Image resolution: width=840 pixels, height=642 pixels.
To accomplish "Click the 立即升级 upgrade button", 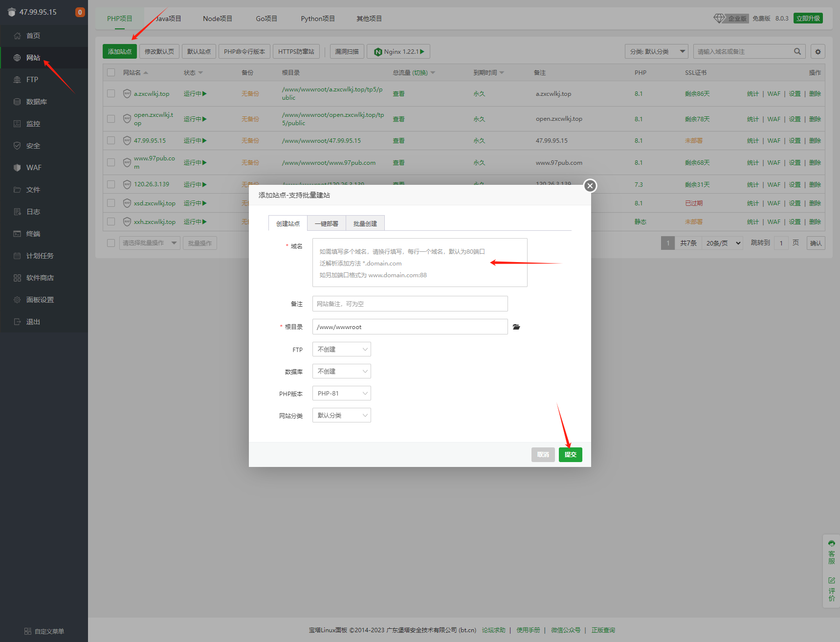I will 808,18.
